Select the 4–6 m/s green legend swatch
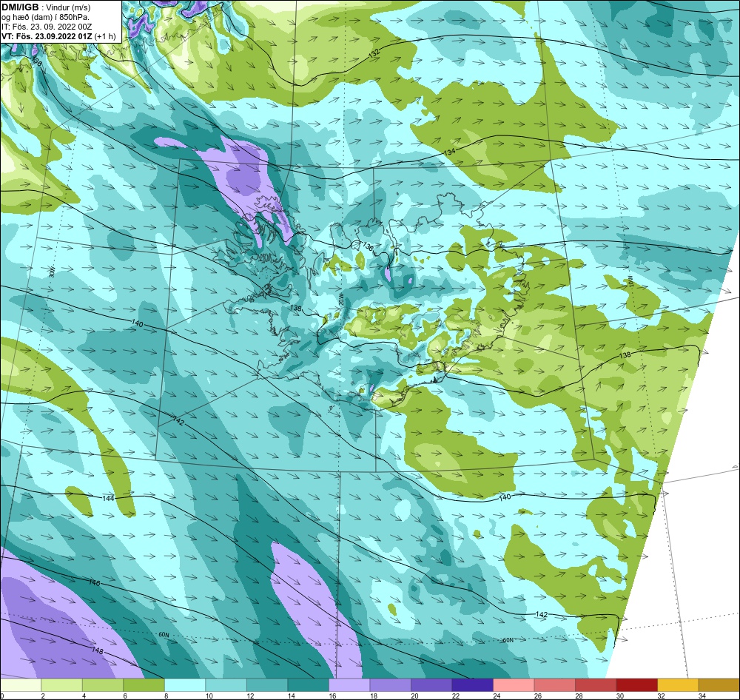Screen dimensions: 740x700 pos(103,685)
